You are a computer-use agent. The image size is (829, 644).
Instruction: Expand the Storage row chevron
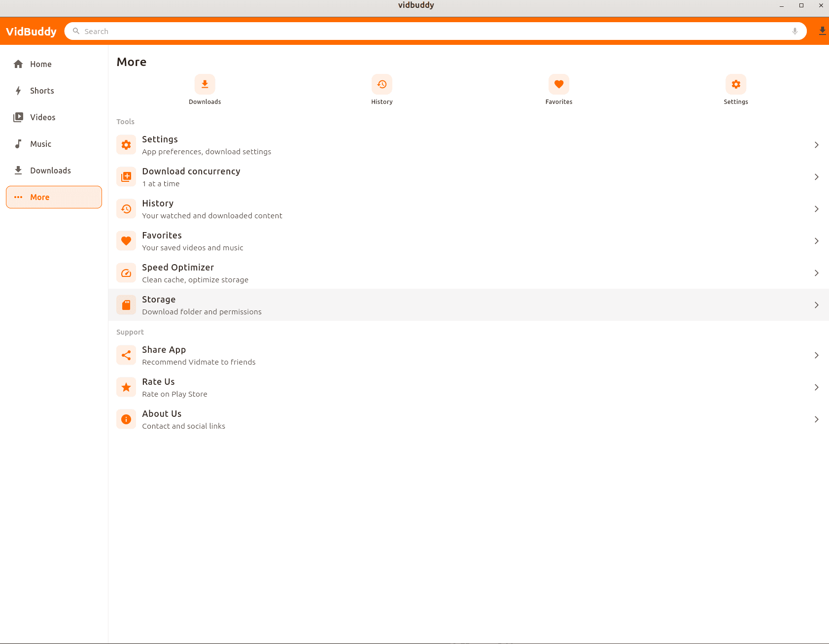(817, 305)
